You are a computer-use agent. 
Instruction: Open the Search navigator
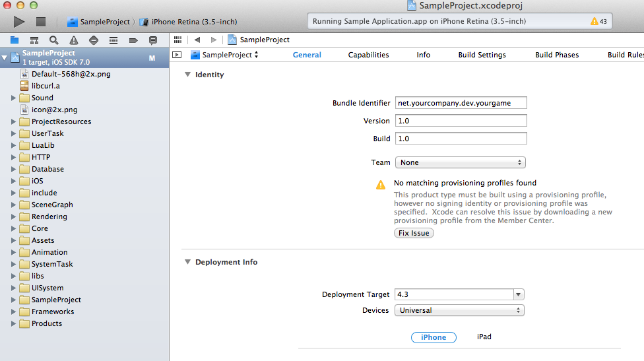click(54, 40)
